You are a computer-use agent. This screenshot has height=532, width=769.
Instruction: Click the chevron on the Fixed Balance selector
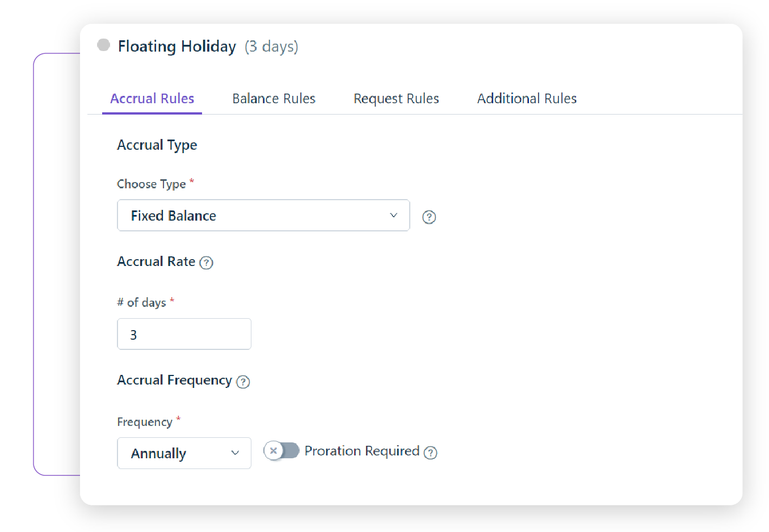[393, 216]
